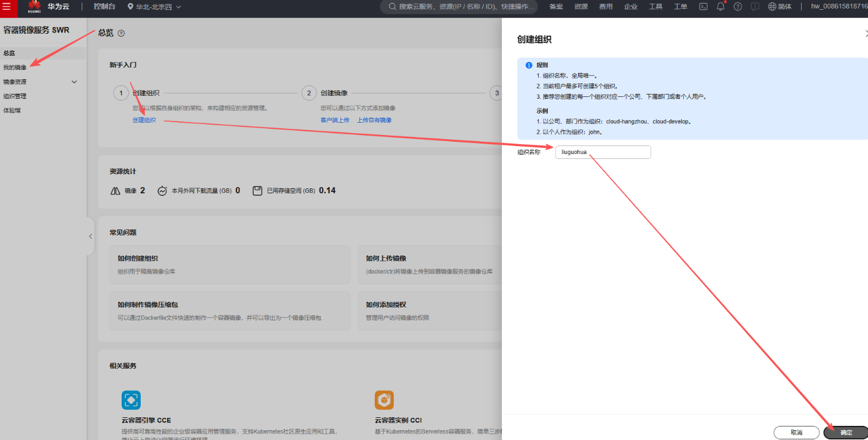Open the CloudShell terminal icon

click(x=703, y=7)
